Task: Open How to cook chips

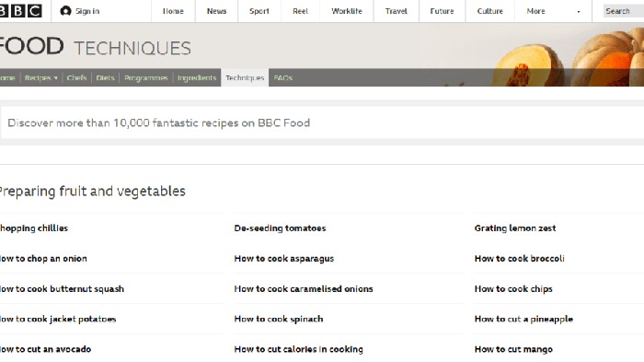Action: pyautogui.click(x=513, y=289)
